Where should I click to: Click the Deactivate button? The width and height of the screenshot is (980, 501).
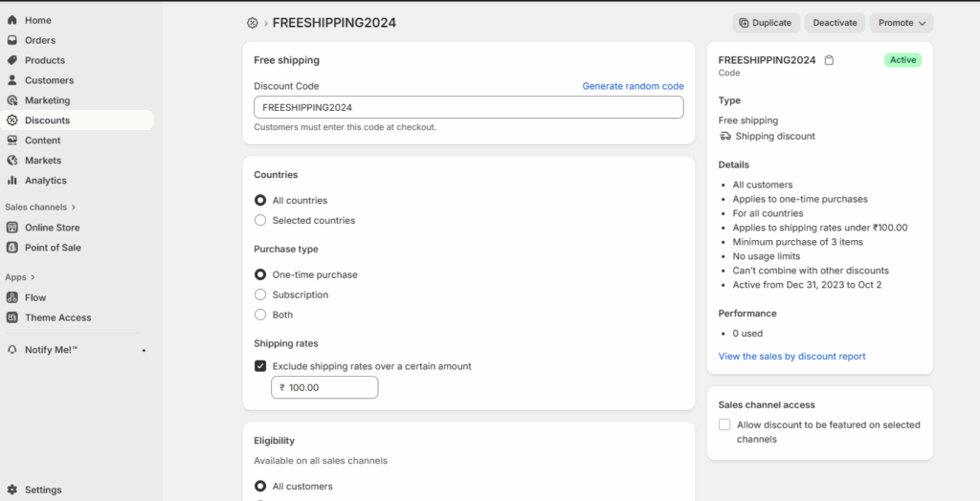coord(835,23)
